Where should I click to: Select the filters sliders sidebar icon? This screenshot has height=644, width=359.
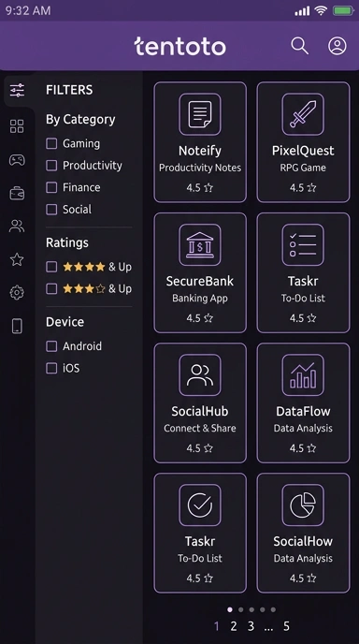pyautogui.click(x=17, y=90)
